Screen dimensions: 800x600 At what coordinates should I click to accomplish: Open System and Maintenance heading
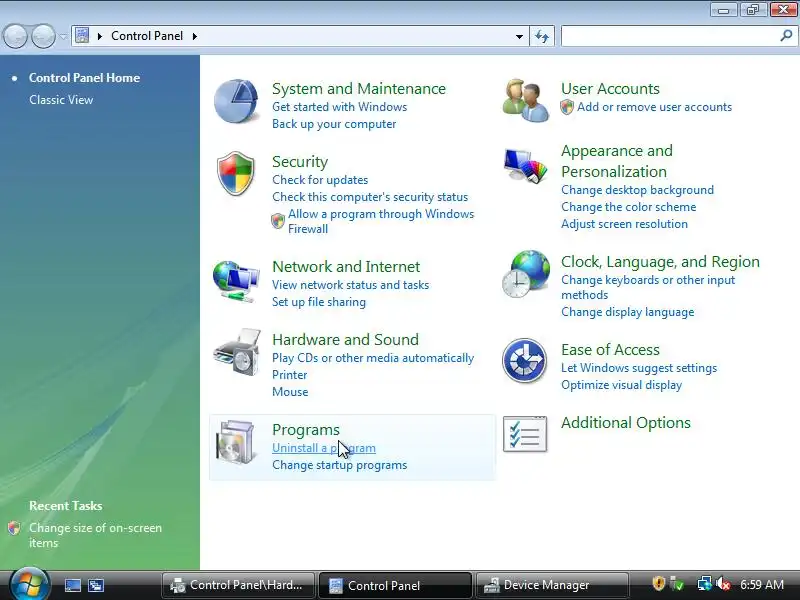[359, 89]
